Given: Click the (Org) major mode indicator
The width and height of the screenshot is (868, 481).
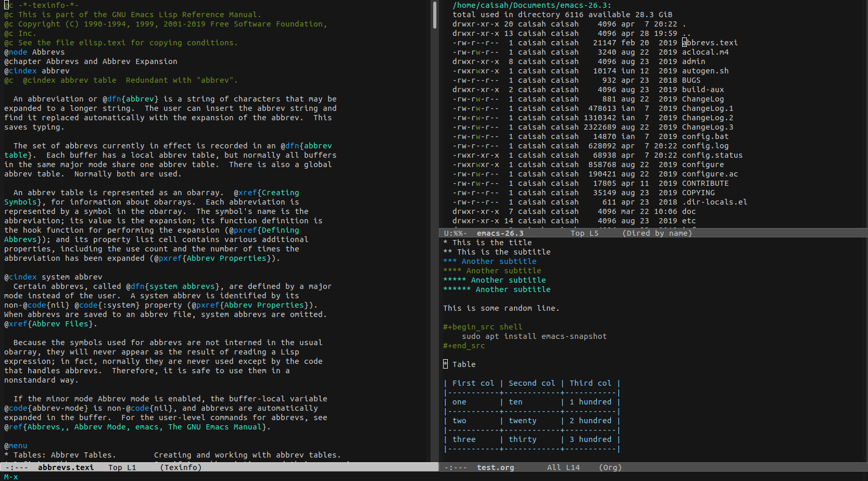Looking at the screenshot, I should pos(610,467).
